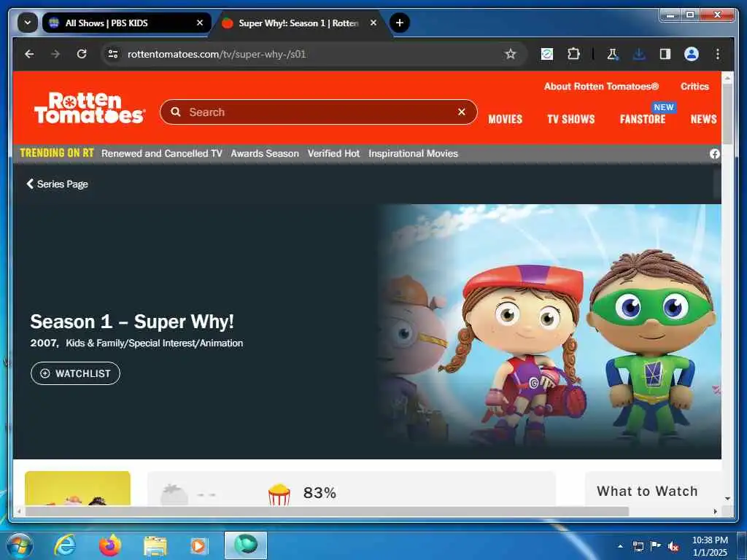Open Renewed and Cancelled TV trending link
Image resolution: width=747 pixels, height=560 pixels.
click(x=161, y=153)
